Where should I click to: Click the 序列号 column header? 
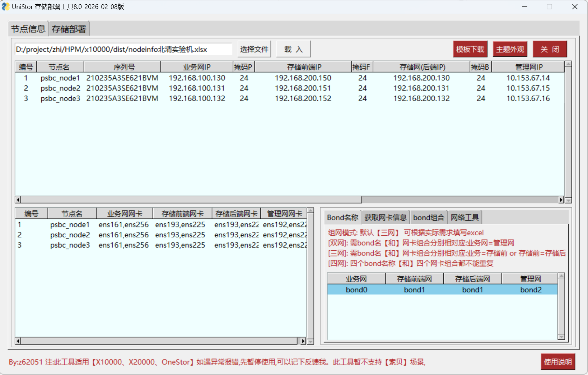click(124, 67)
